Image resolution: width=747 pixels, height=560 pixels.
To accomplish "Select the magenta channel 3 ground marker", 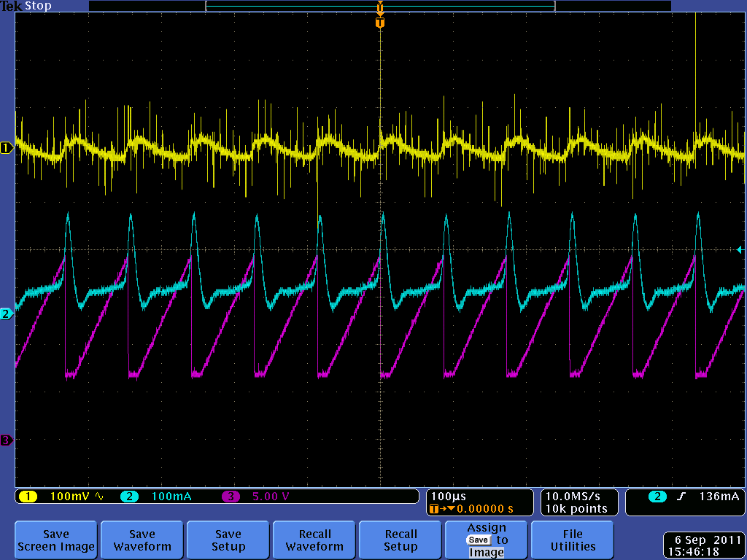I will [x=7, y=440].
